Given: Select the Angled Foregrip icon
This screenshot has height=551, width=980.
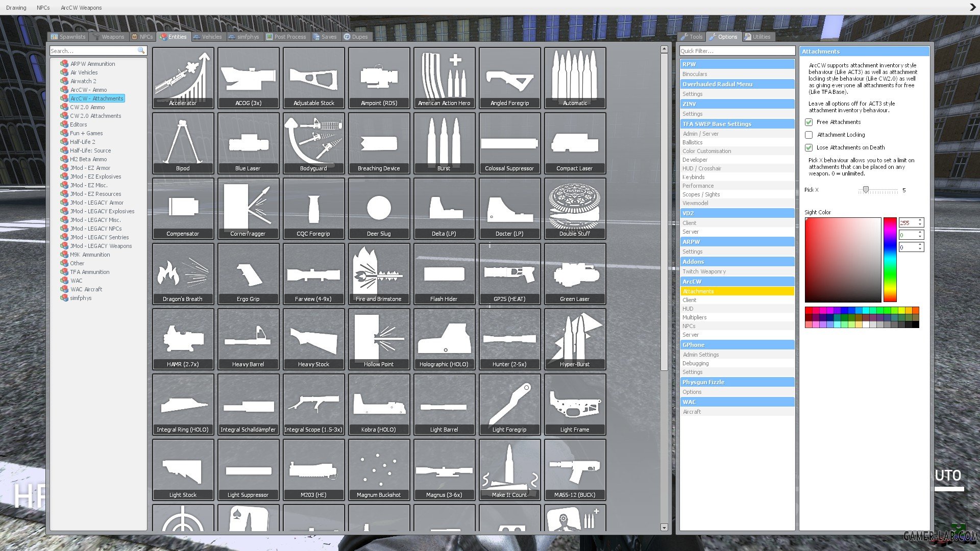Looking at the screenshot, I should 509,78.
